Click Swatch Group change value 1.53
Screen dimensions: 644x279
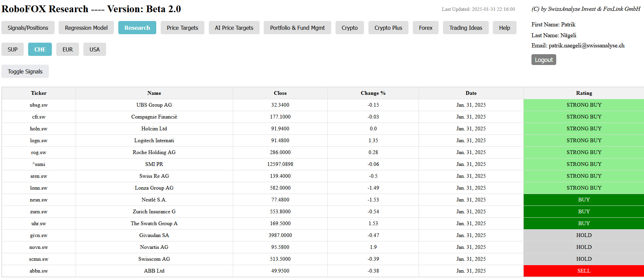click(373, 223)
